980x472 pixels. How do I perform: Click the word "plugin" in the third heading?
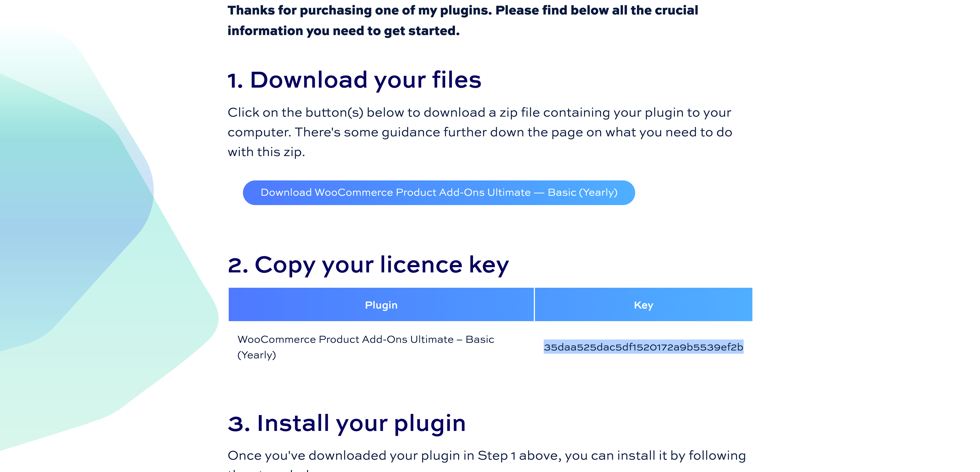(429, 423)
